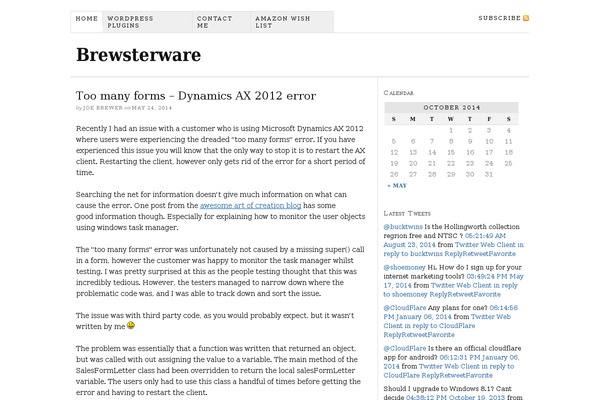Screen dimensions: 600x400
Task: Click the post date May 24, 2014
Action: tap(152, 108)
